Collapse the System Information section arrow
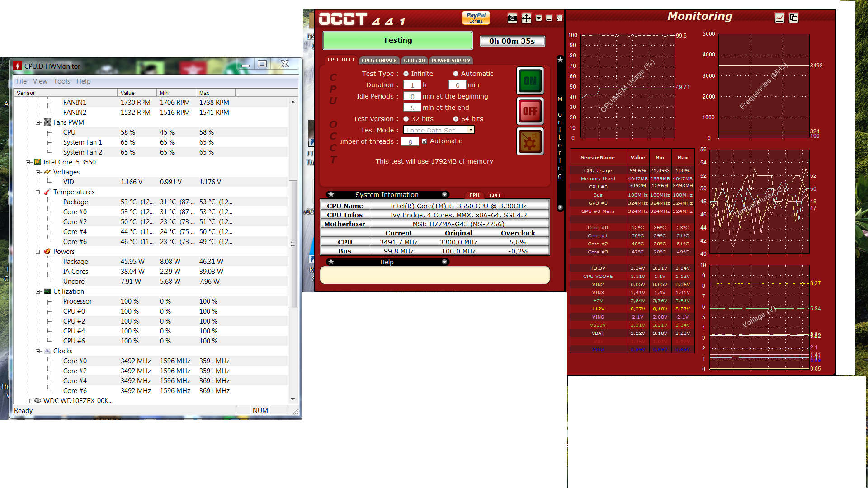 point(444,195)
